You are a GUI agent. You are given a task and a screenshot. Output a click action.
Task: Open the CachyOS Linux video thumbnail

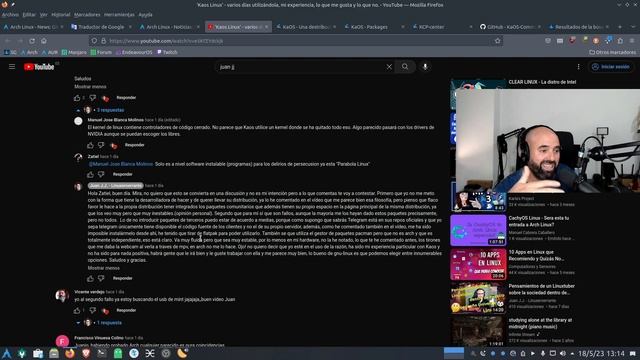click(478, 231)
